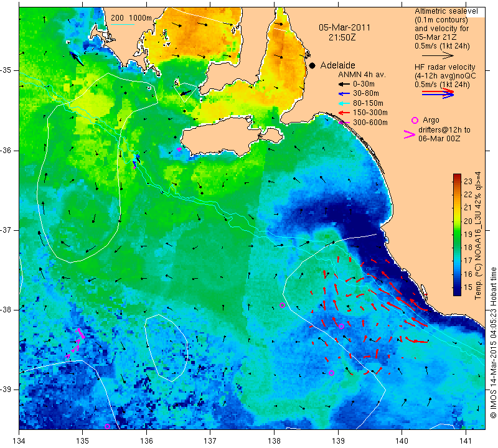Click the '300-600m' depth label

370,123
